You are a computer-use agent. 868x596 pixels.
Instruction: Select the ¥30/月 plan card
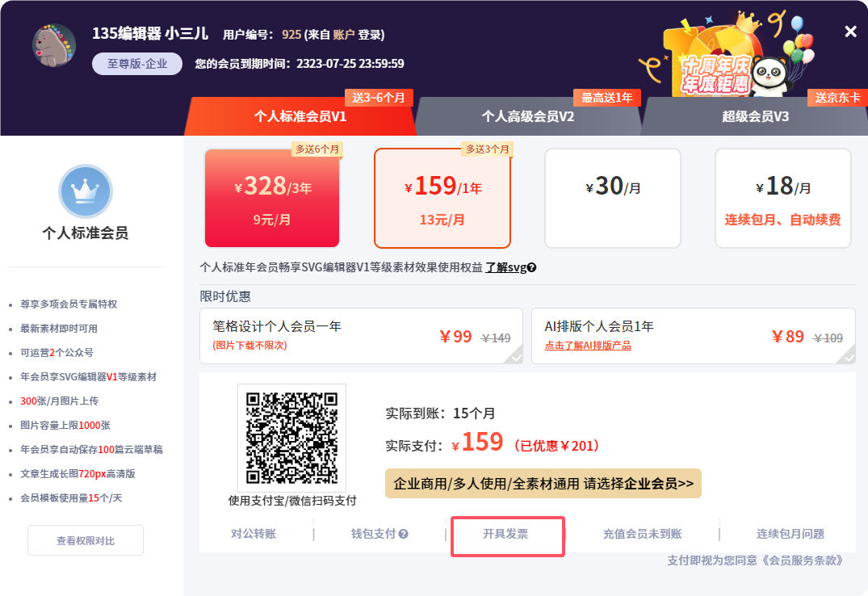point(613,199)
